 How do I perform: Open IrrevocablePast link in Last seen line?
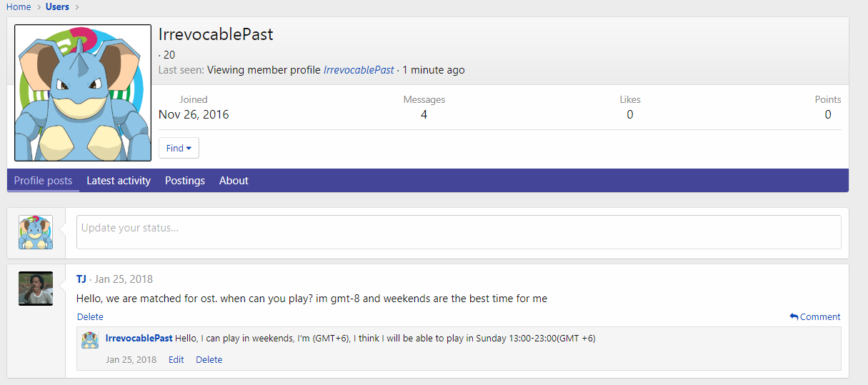point(359,70)
